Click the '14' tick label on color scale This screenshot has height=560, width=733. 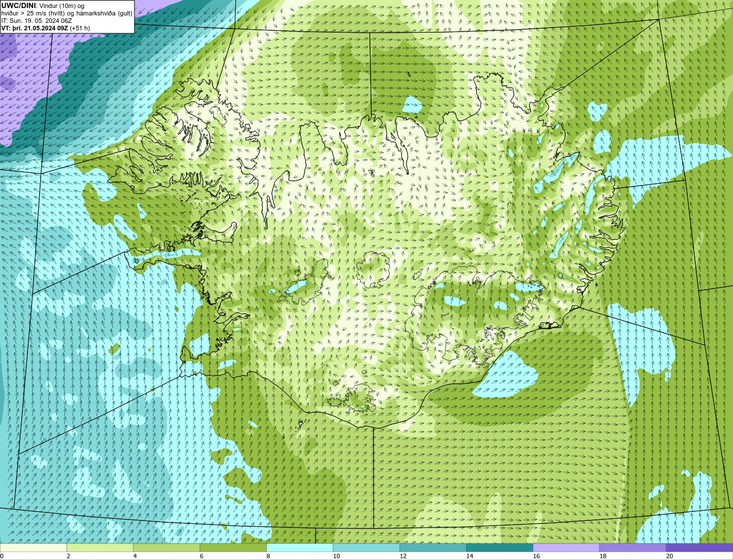pyautogui.click(x=470, y=556)
